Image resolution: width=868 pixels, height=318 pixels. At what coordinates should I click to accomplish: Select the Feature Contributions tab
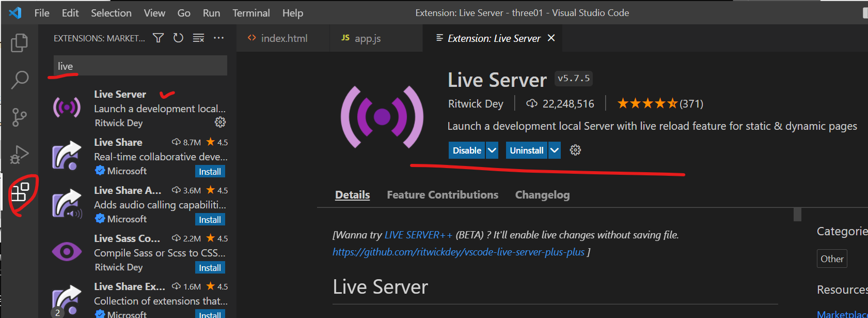click(443, 195)
